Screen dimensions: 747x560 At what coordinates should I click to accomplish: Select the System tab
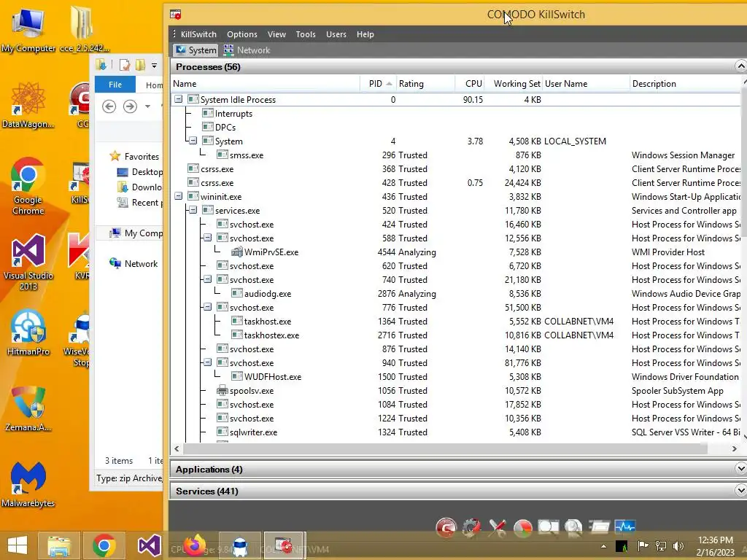pos(196,50)
